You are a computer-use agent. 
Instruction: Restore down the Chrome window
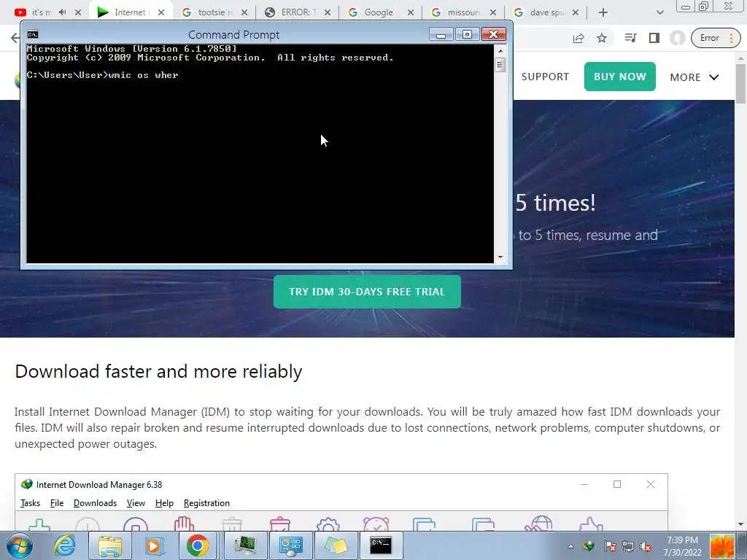click(703, 6)
